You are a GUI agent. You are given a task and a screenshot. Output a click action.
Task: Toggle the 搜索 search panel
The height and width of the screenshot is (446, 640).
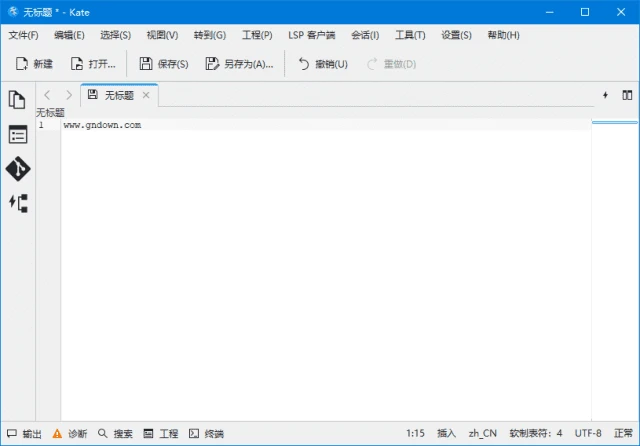click(x=116, y=434)
